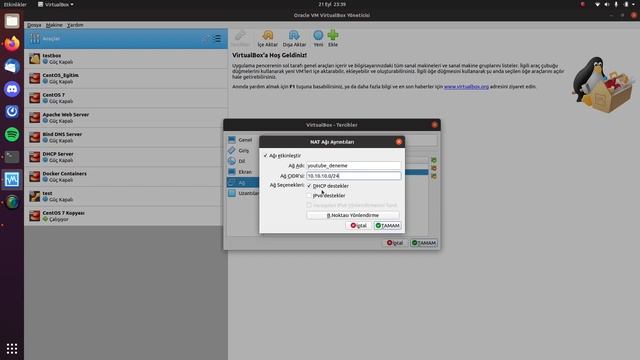Select the Bind DNS Server VM icon

pos(35,137)
